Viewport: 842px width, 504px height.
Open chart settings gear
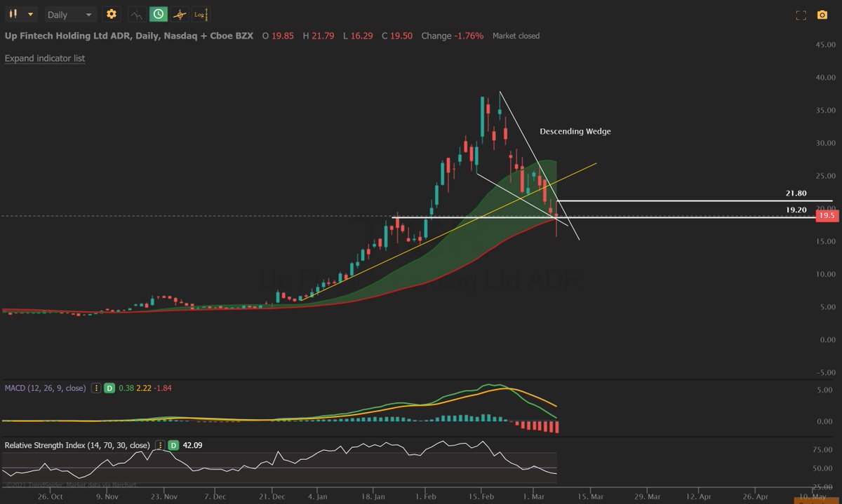111,14
